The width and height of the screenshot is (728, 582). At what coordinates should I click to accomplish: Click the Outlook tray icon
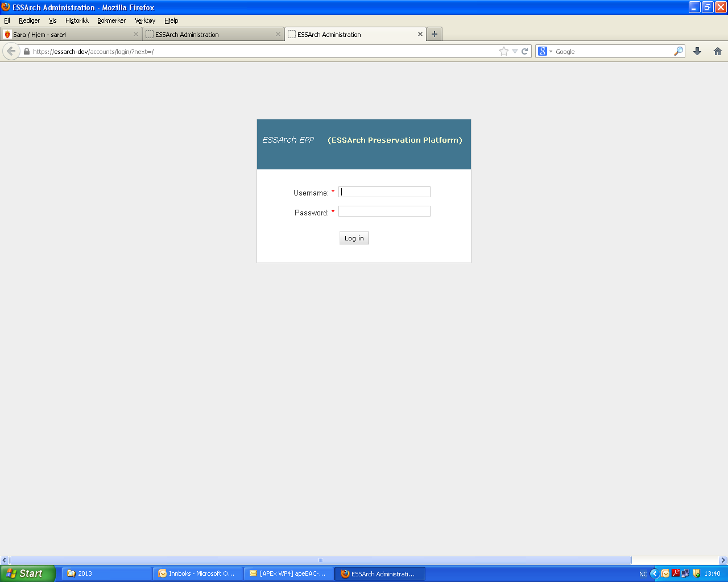tap(665, 573)
